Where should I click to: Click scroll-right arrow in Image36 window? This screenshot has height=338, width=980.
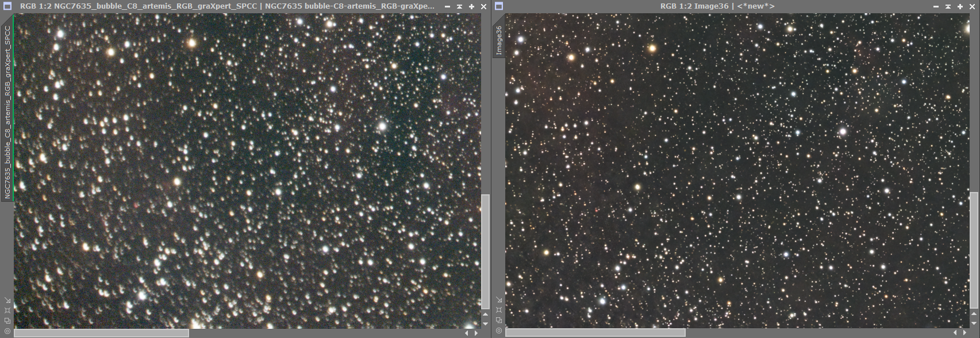coord(964,332)
